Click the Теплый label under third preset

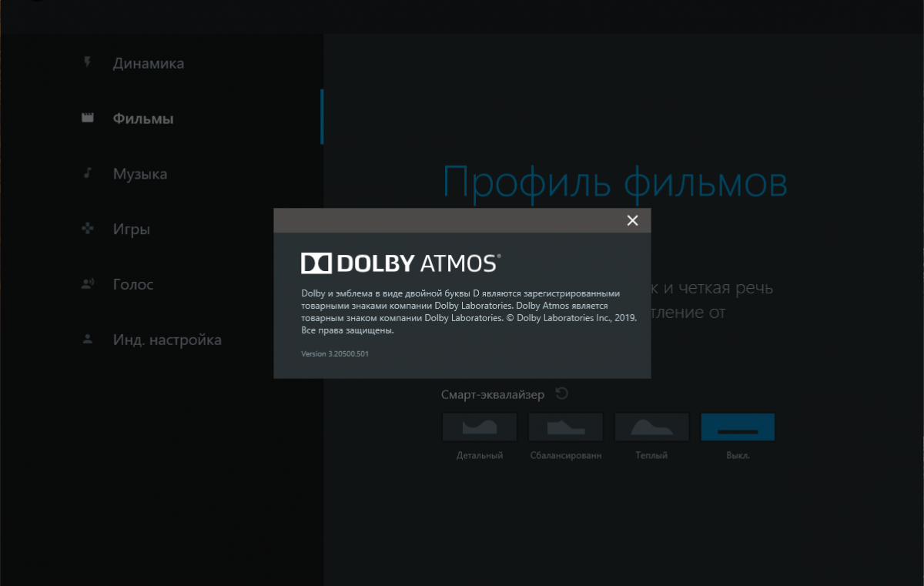[x=651, y=455]
